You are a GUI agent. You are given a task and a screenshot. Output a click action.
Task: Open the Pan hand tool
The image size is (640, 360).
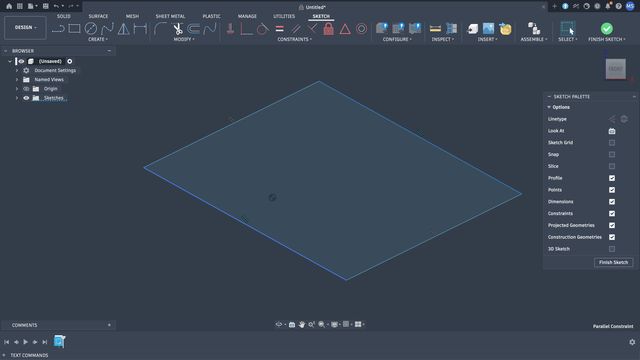click(x=302, y=324)
